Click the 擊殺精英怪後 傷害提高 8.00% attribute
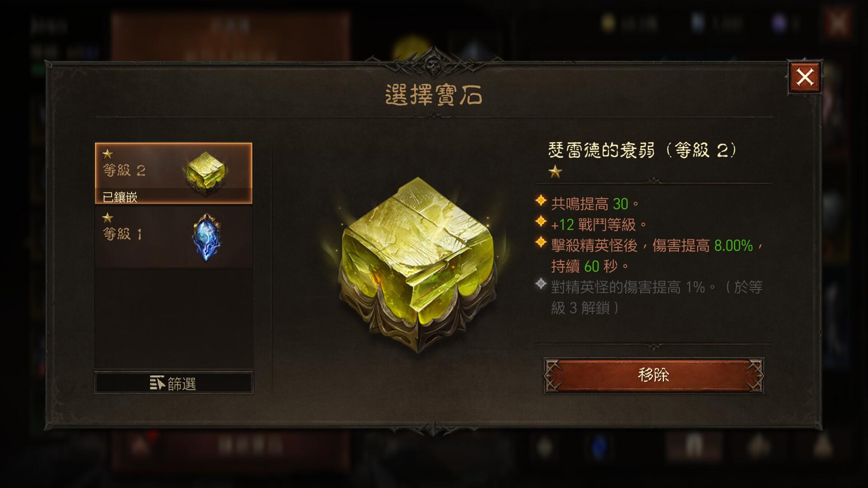868x488 pixels. coord(657,256)
